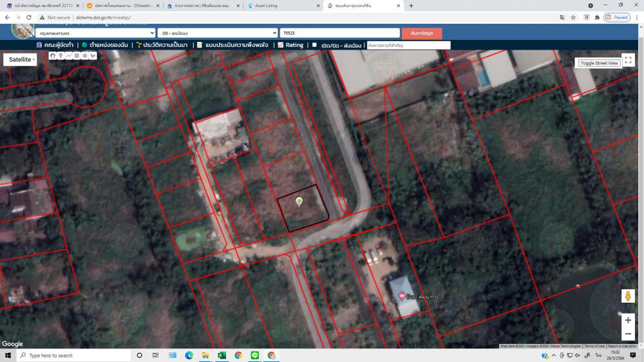Bookmark this page with the star icon
This screenshot has width=644, height=362.
point(573,17)
